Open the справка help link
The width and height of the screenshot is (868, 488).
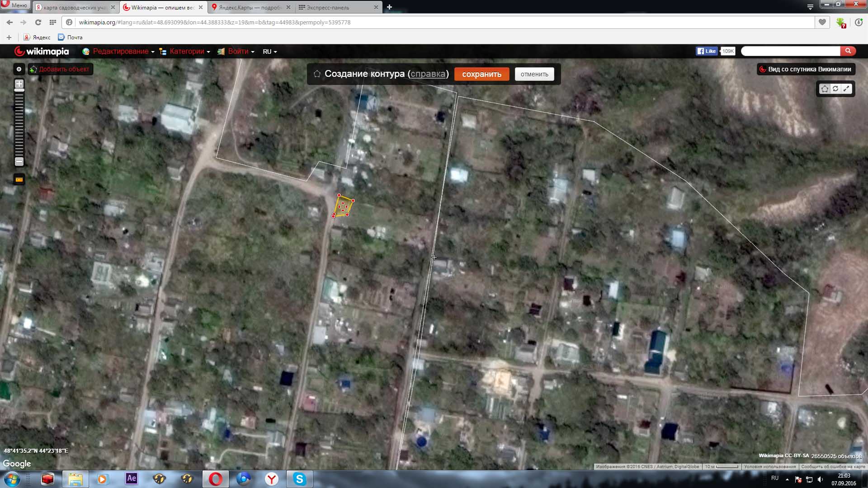click(428, 74)
